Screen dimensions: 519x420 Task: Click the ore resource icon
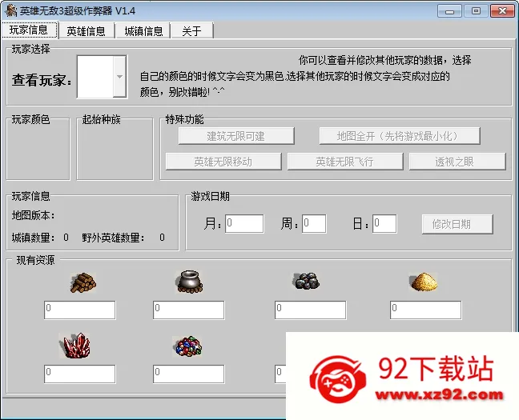307,282
